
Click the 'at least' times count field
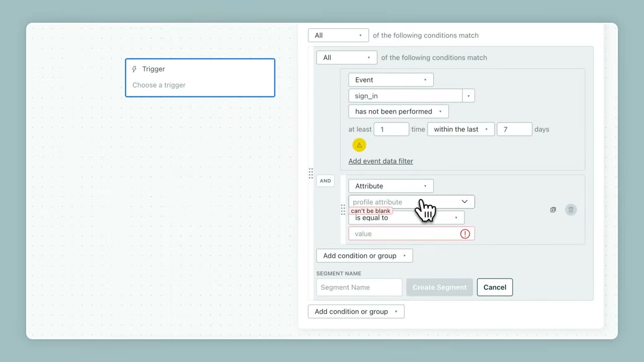(x=391, y=129)
